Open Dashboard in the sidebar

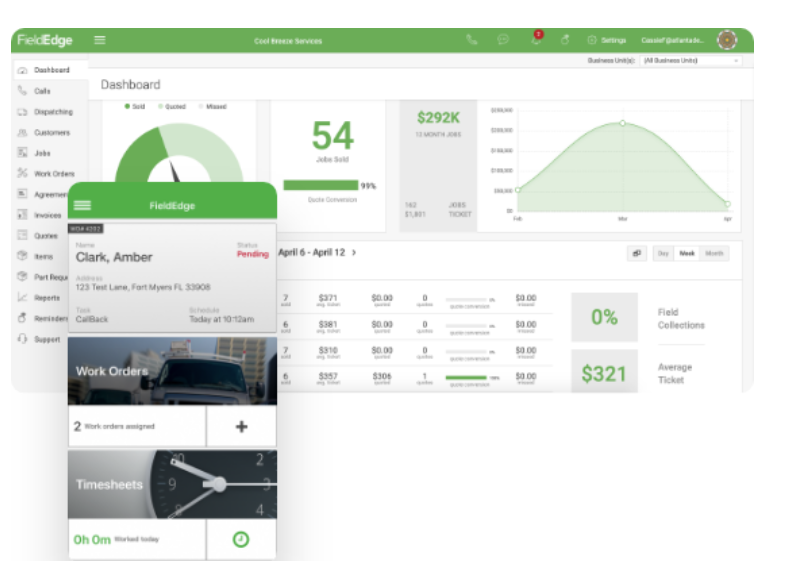point(50,70)
